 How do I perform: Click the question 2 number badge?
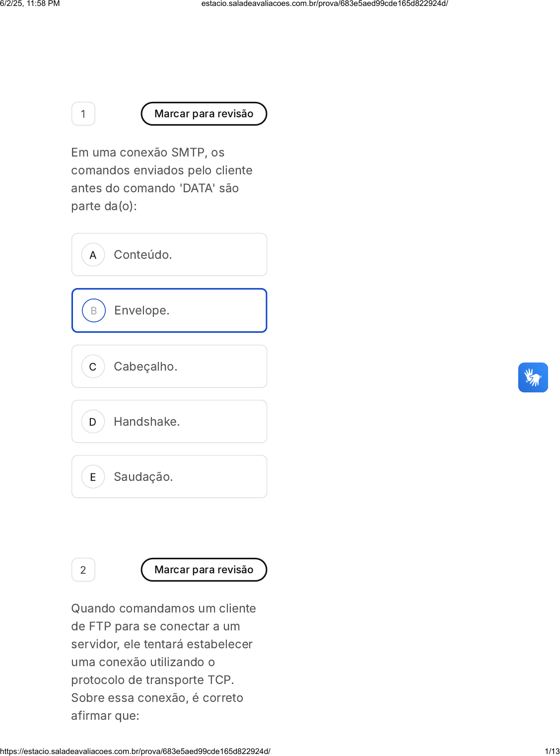pos(83,570)
